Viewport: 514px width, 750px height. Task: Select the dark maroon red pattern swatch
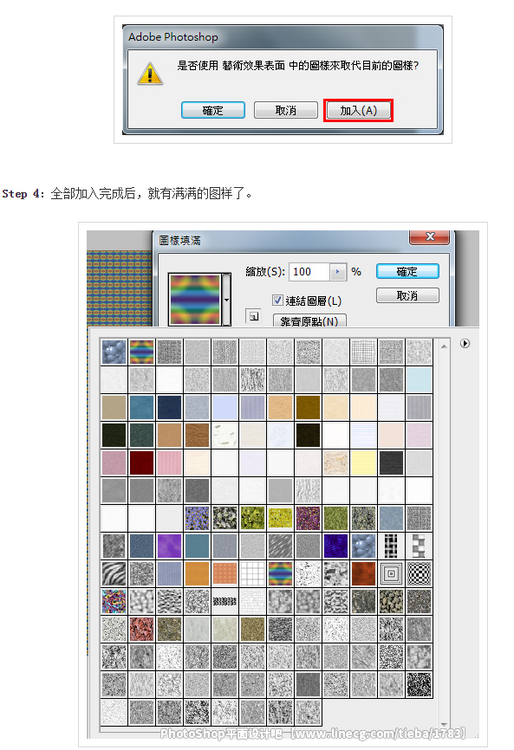(142, 463)
